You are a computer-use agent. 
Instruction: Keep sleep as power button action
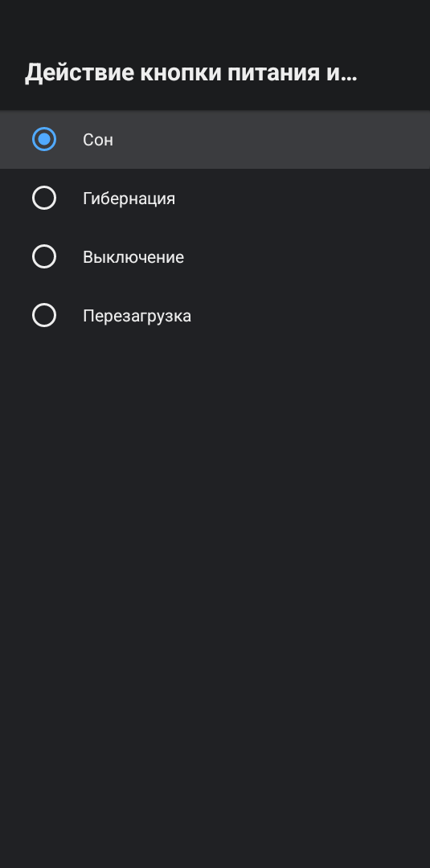215,140
